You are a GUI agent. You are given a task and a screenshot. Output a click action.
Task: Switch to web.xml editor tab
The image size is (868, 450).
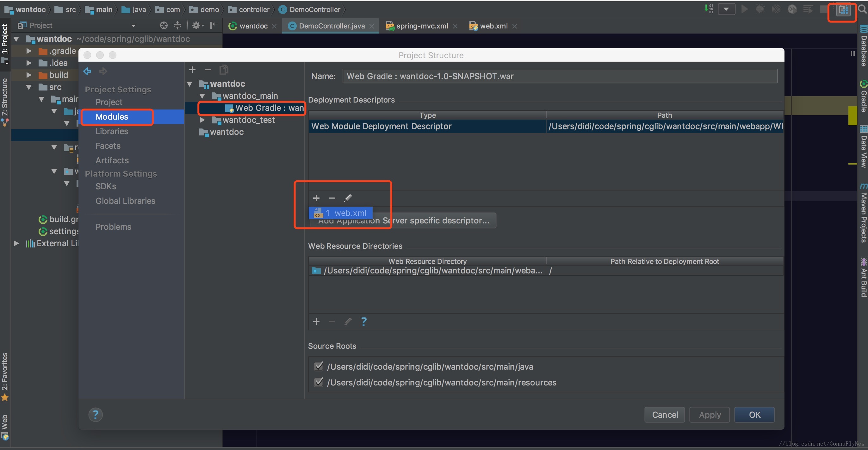pyautogui.click(x=493, y=26)
